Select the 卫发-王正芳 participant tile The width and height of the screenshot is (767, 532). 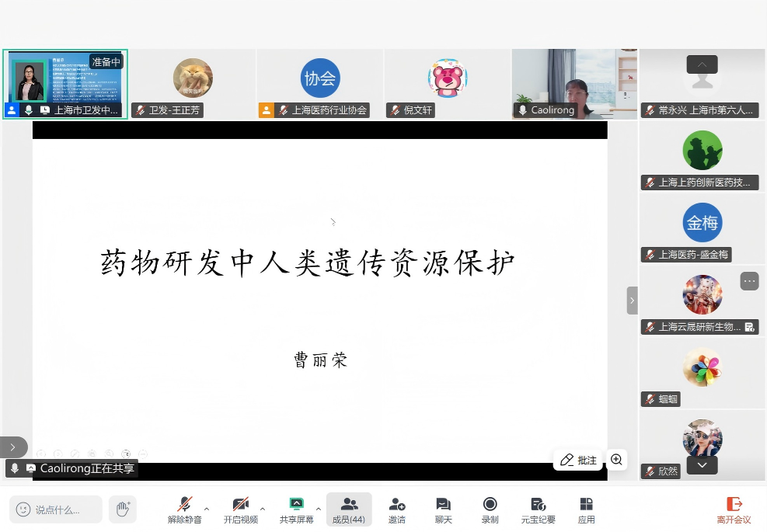(x=193, y=84)
